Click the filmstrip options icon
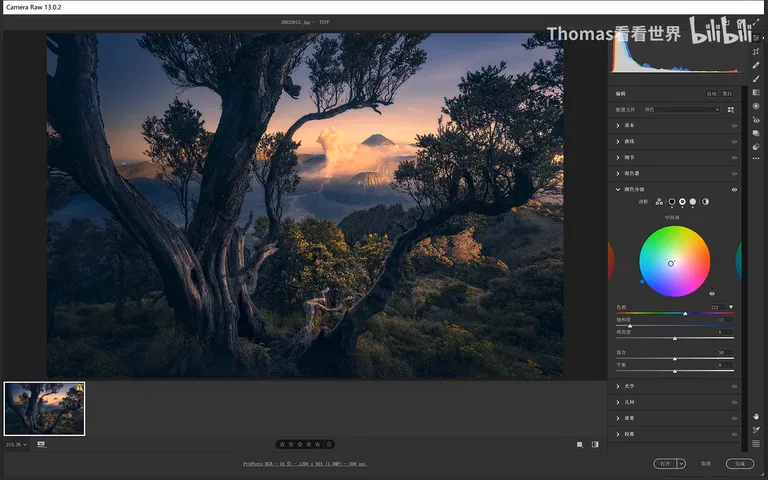The width and height of the screenshot is (768, 480). click(42, 445)
